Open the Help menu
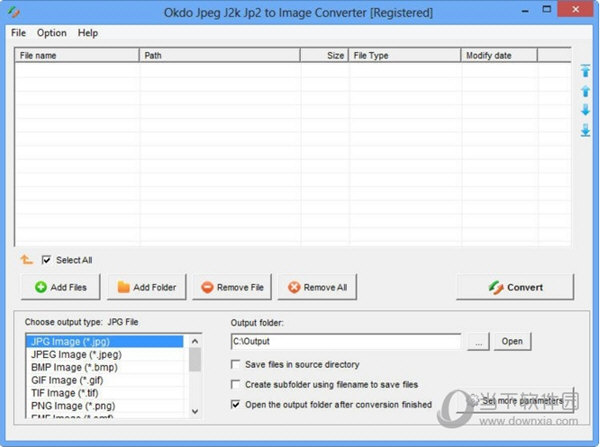The image size is (600, 447). point(88,33)
